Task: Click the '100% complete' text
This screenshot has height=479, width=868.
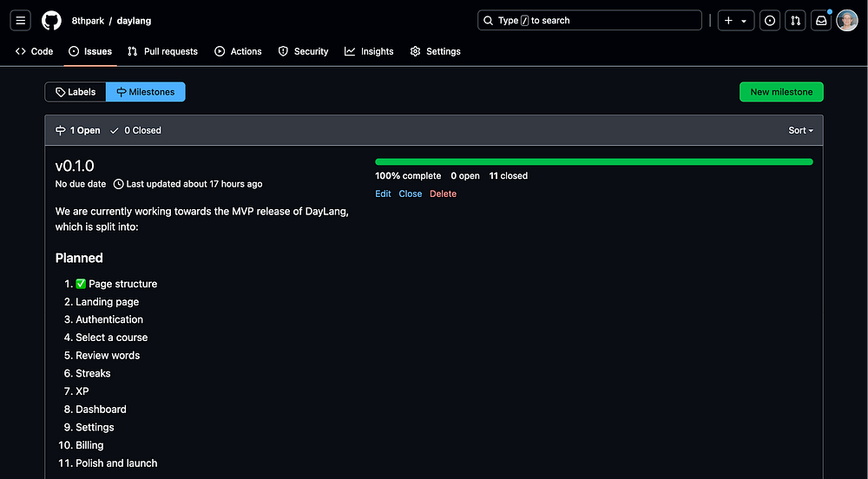Action: (408, 176)
